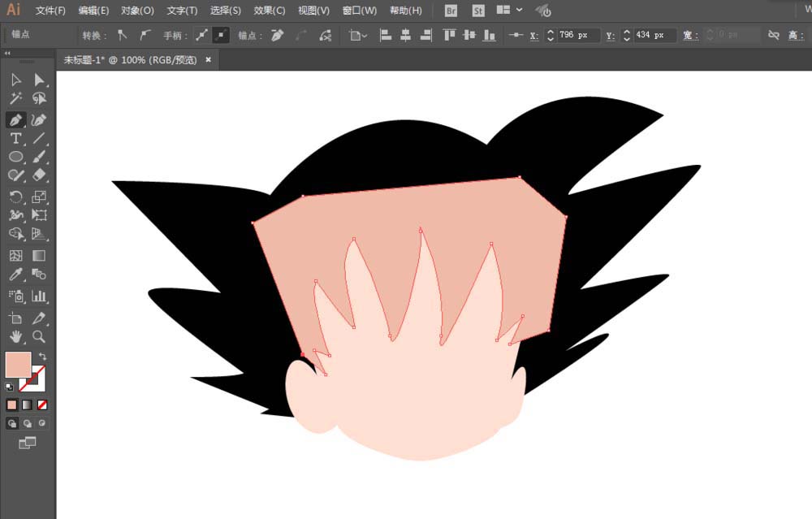The height and width of the screenshot is (519, 812).
Task: Open the 文字(T) menu
Action: click(182, 11)
